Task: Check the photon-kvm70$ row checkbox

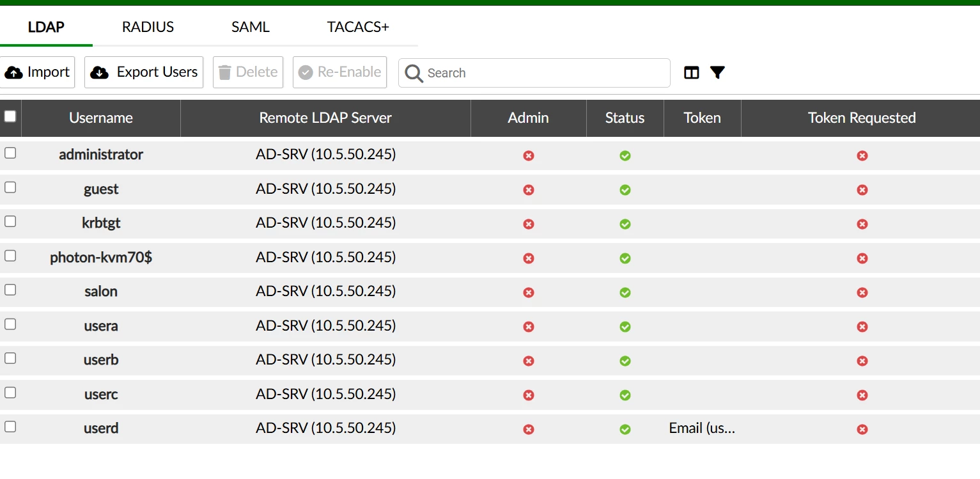Action: (x=10, y=256)
